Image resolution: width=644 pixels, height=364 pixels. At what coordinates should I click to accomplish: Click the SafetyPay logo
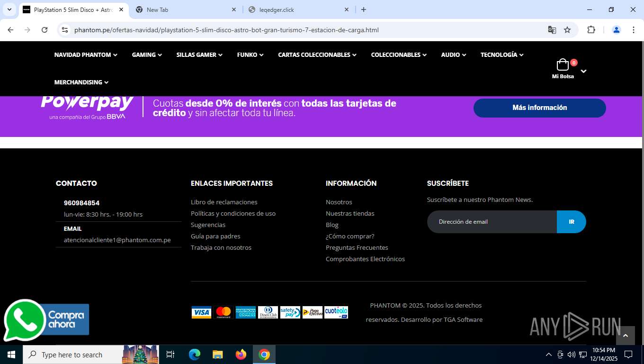click(290, 312)
